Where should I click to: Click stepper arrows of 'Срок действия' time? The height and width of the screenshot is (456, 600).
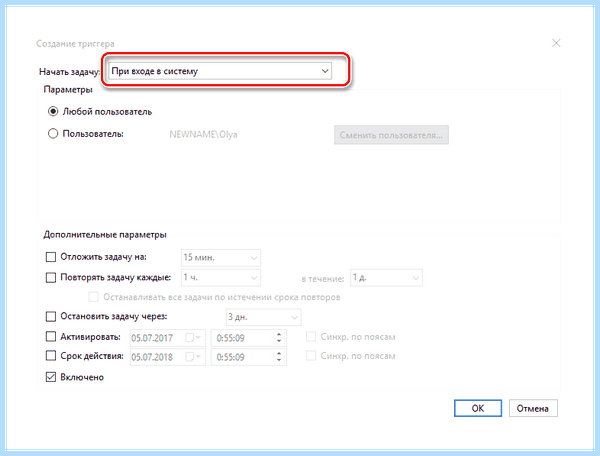279,357
